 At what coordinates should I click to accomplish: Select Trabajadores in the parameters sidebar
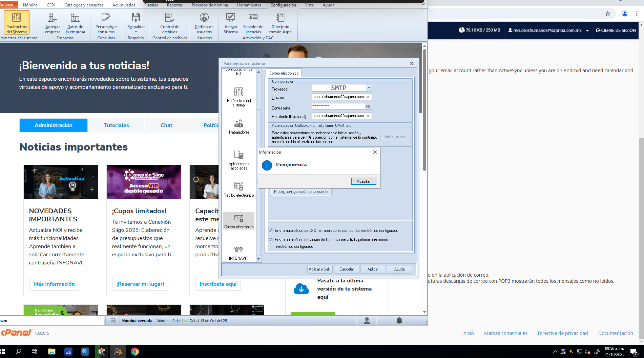[238, 126]
